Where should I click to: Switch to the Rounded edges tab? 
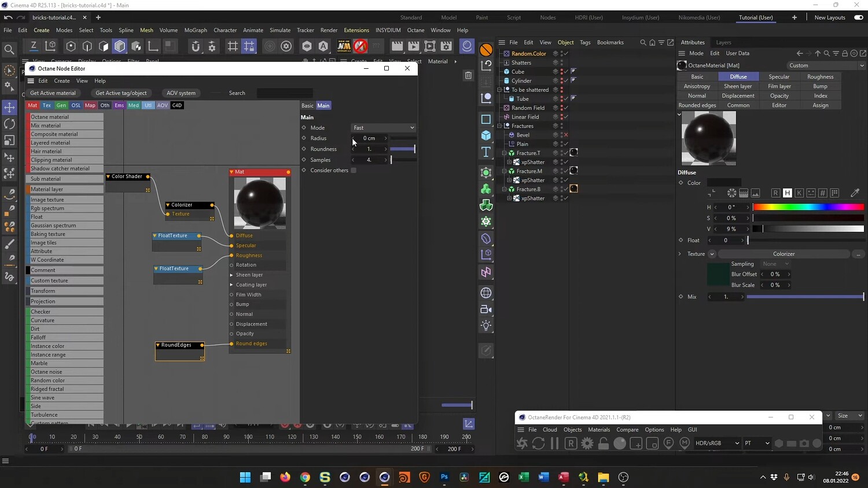pos(697,105)
